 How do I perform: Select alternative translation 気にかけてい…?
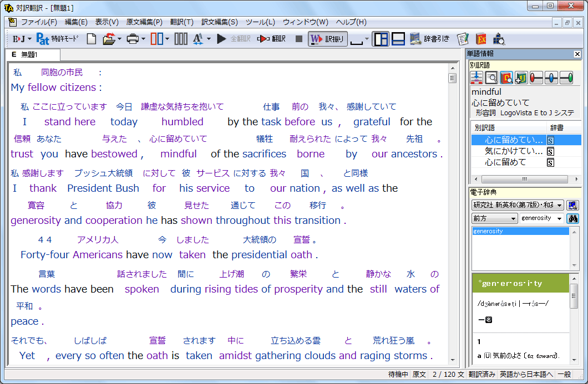(514, 151)
